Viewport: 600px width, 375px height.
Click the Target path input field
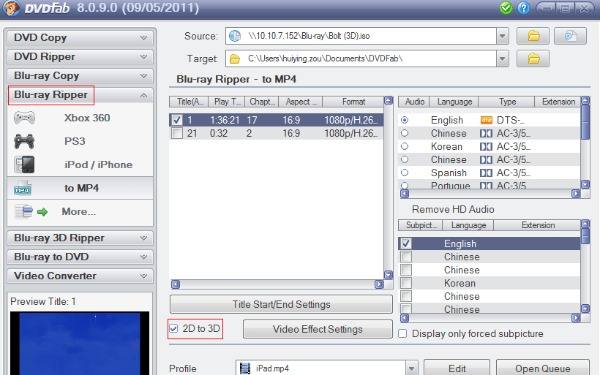click(x=361, y=59)
